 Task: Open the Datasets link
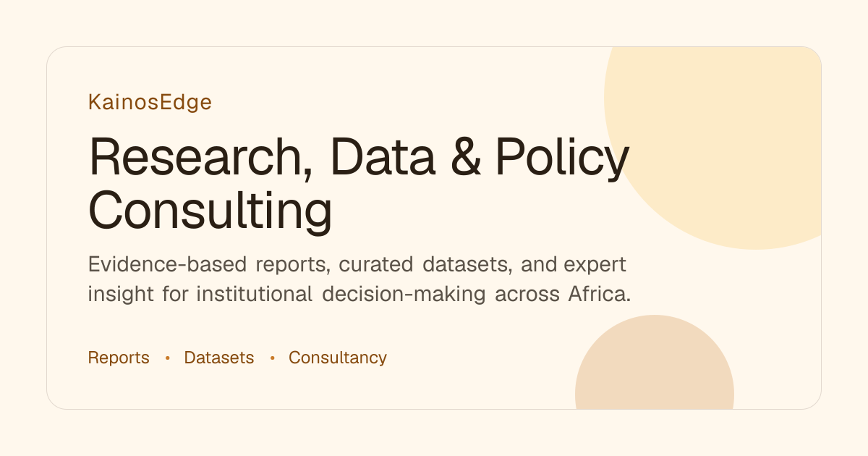coord(219,358)
